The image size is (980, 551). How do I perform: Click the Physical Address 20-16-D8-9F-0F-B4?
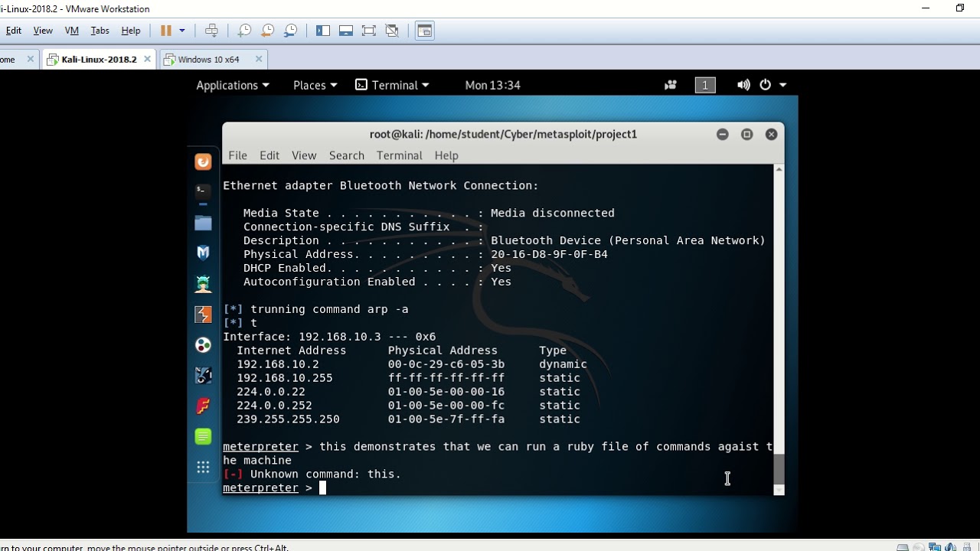point(549,254)
